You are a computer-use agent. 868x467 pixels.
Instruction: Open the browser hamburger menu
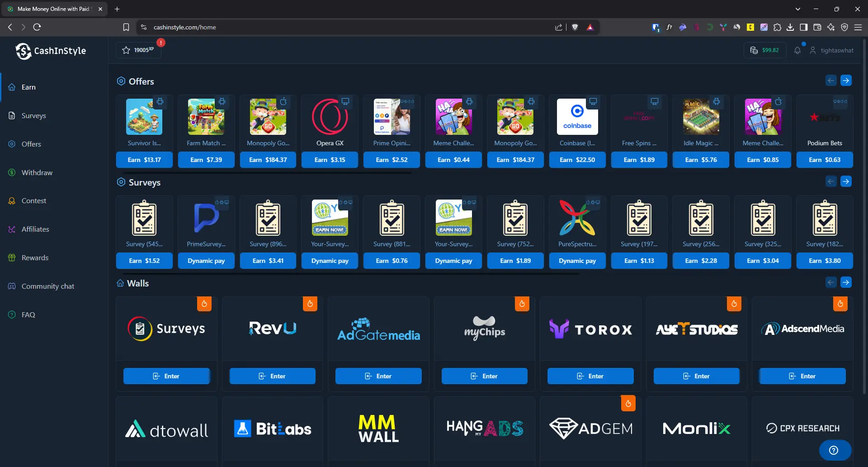coord(858,27)
